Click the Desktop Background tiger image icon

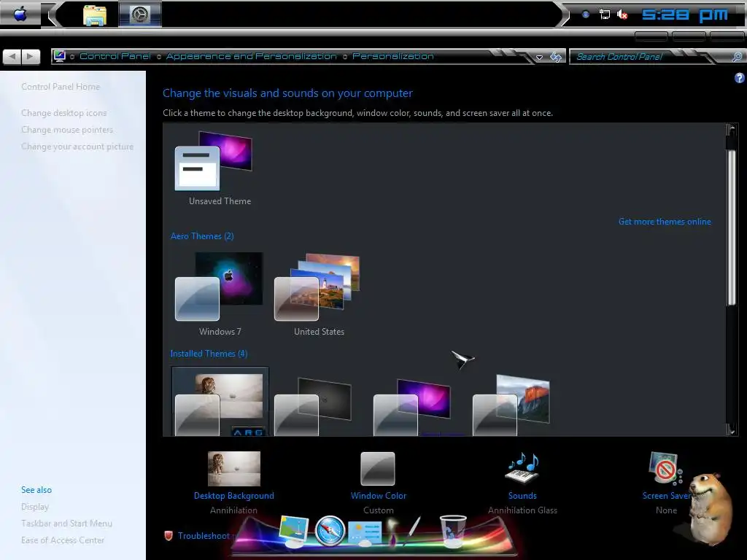point(234,469)
